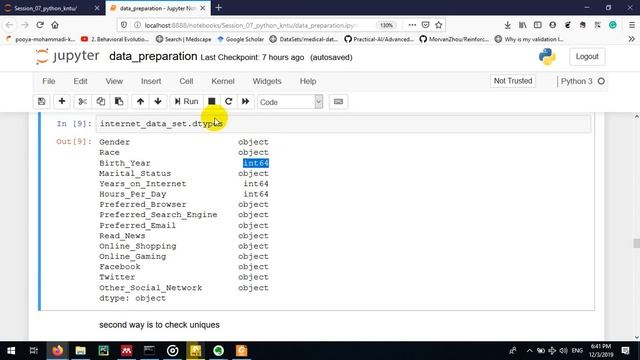Click text 'second way is to check uniques'
The image size is (640, 360).
coord(159,325)
